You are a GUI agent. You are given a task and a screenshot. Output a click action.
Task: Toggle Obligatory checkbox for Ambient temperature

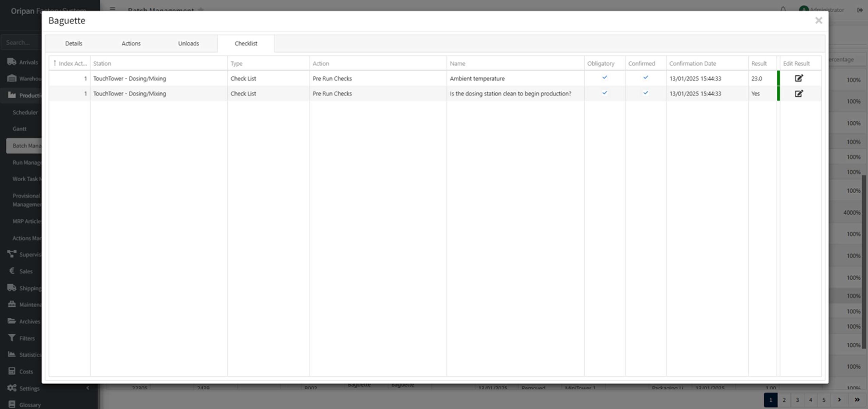tap(605, 78)
